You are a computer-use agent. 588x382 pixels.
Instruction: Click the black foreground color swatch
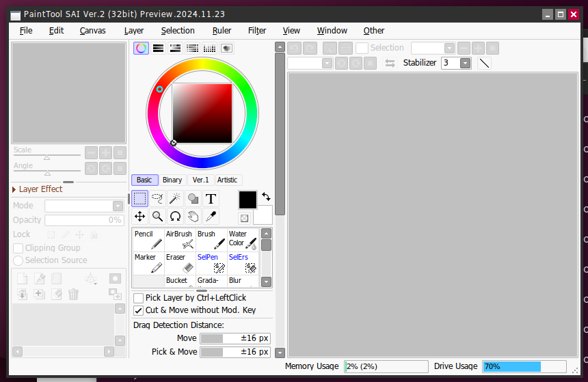tap(248, 200)
